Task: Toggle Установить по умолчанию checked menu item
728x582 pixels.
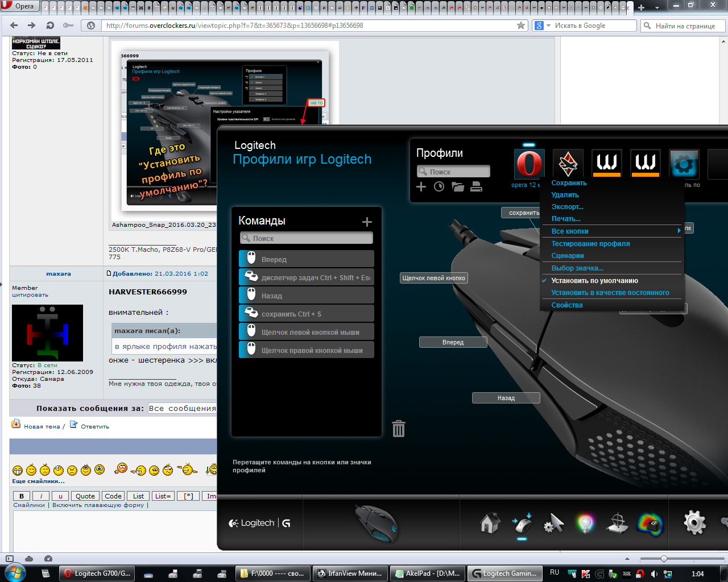Action: pos(594,281)
